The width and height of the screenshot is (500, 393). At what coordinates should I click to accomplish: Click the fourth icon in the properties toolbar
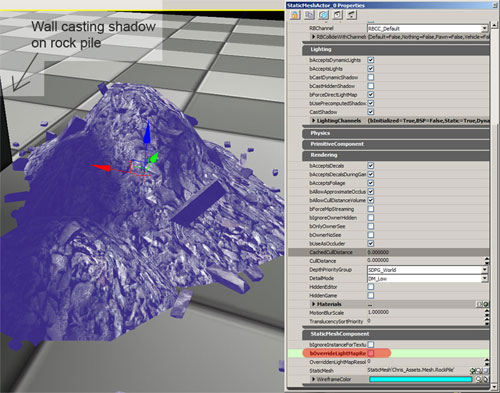click(337, 15)
